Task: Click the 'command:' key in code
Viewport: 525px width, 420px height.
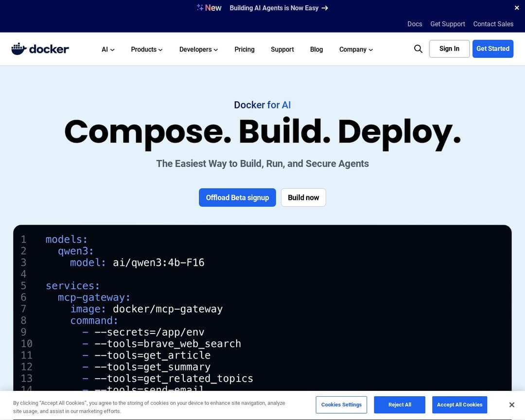Action: [x=94, y=320]
